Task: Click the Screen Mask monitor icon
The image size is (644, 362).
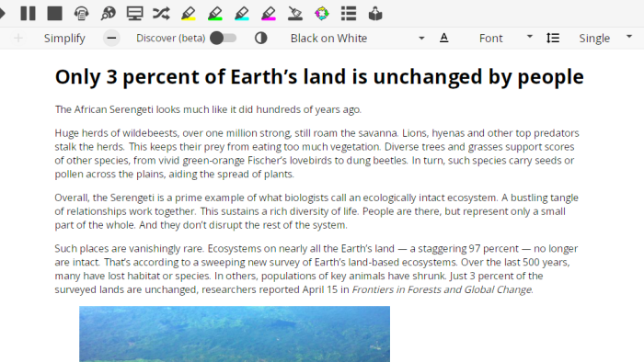Action: click(134, 14)
